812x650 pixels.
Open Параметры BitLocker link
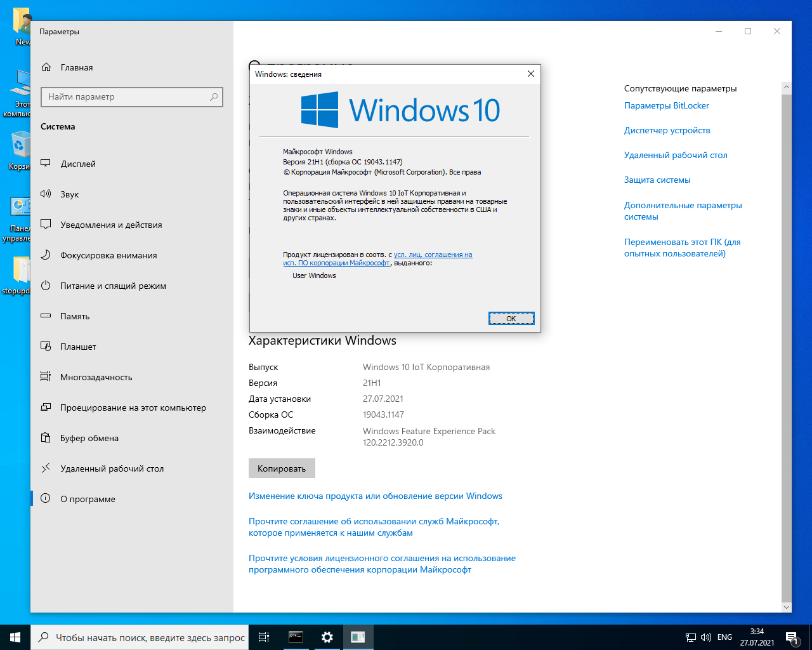666,106
